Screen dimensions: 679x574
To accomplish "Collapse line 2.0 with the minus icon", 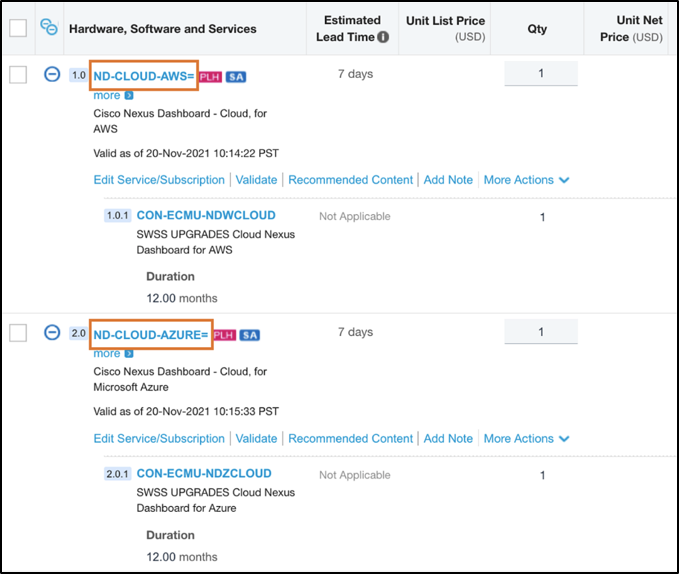I will [x=52, y=332].
